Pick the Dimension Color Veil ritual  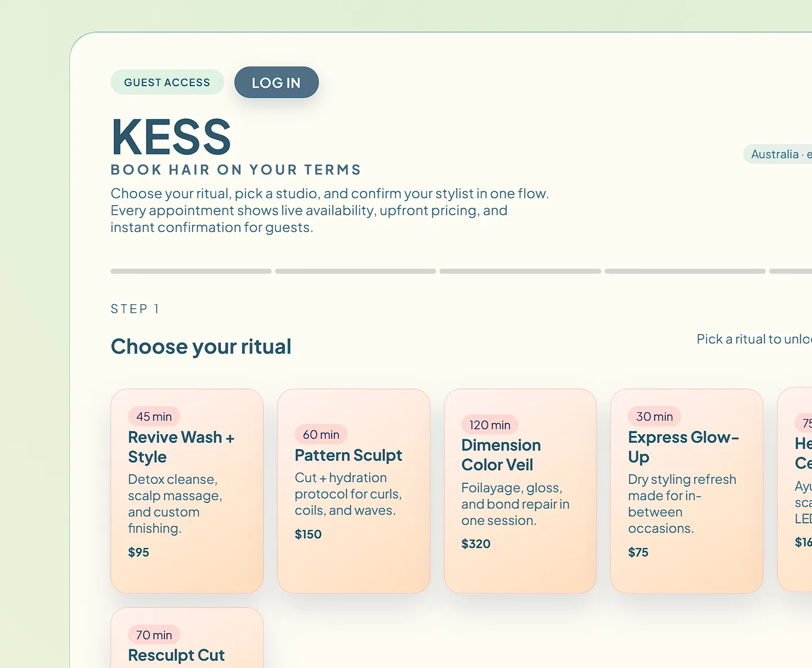[x=520, y=490]
